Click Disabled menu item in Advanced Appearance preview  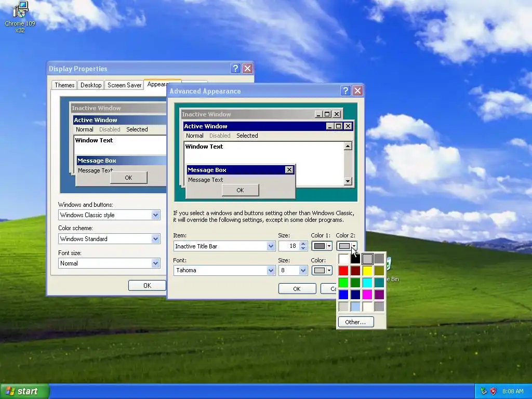coord(220,136)
